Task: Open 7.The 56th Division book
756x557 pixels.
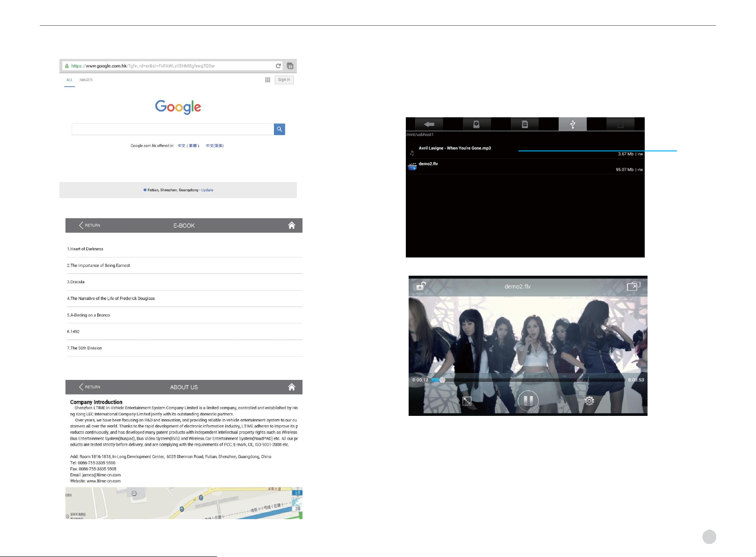Action: click(184, 348)
